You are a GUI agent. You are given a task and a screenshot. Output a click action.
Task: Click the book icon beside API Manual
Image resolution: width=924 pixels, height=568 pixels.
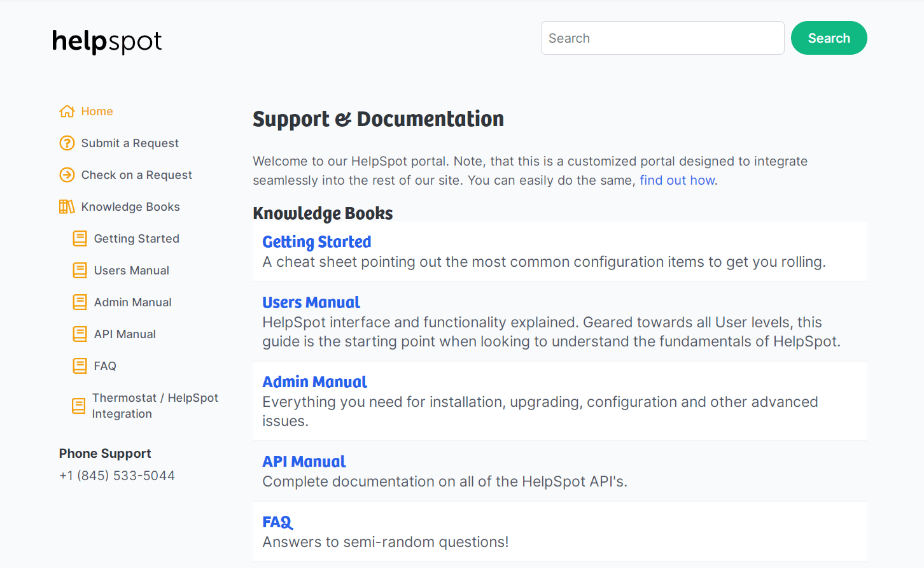pyautogui.click(x=80, y=334)
